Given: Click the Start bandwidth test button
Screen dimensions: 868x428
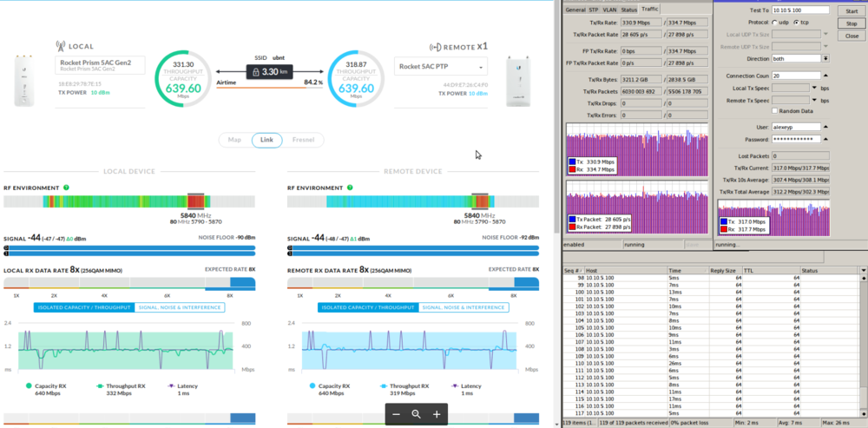Looking at the screenshot, I should click(x=851, y=10).
